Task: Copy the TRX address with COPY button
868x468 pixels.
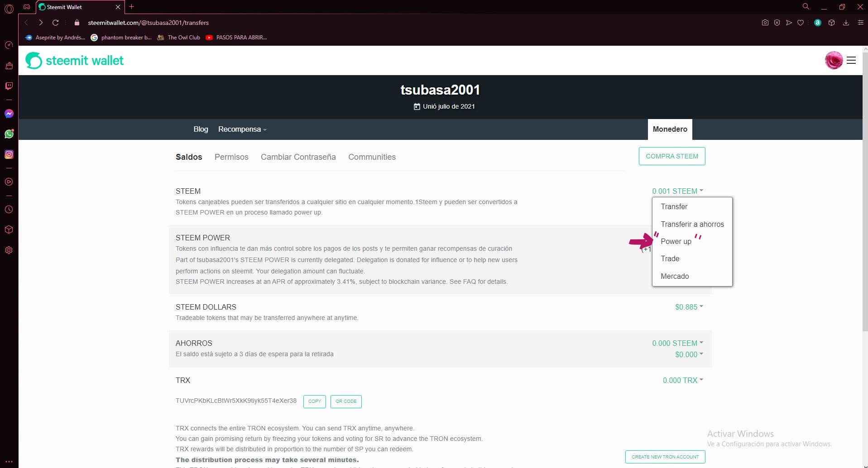Action: 315,401
